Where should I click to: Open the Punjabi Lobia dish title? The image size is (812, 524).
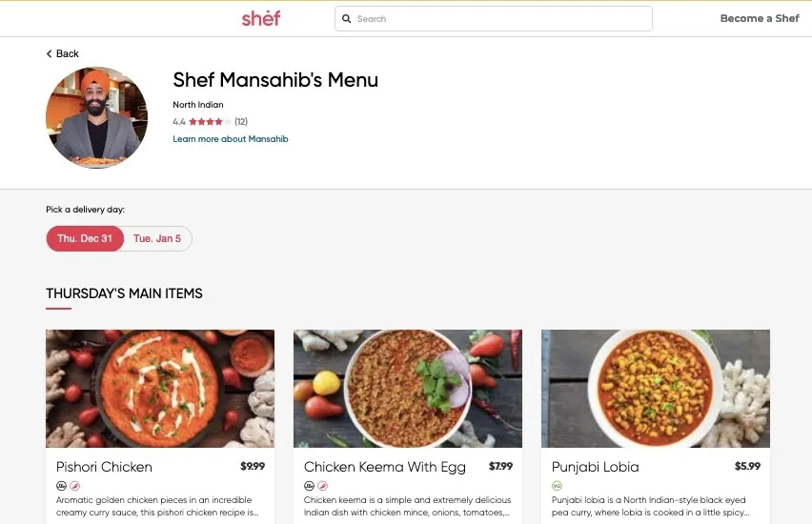pyautogui.click(x=595, y=467)
